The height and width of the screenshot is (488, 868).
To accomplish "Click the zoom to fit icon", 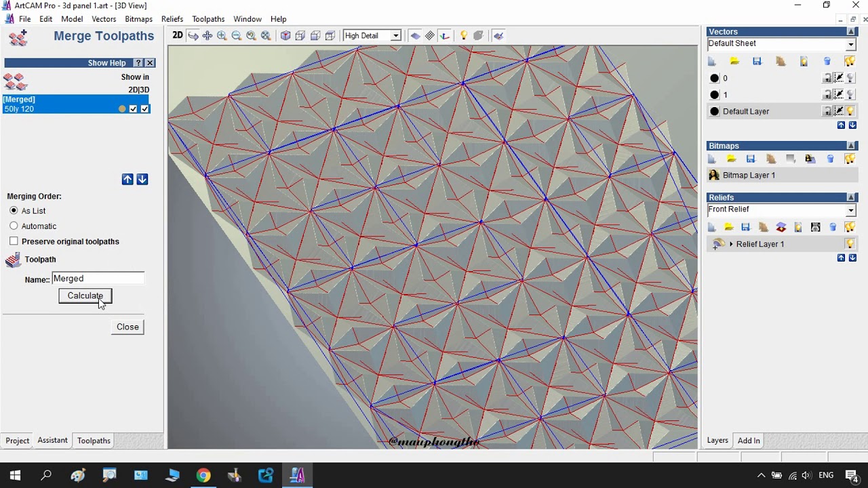I will click(266, 35).
